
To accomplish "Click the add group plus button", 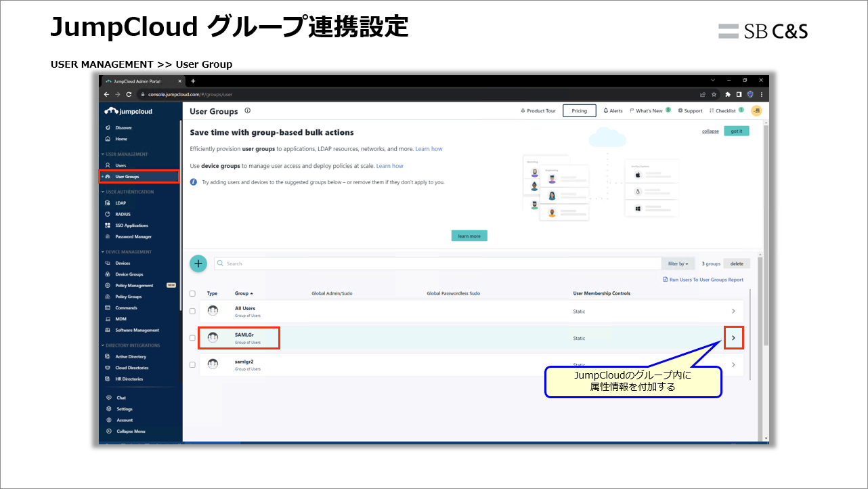I will 198,263.
